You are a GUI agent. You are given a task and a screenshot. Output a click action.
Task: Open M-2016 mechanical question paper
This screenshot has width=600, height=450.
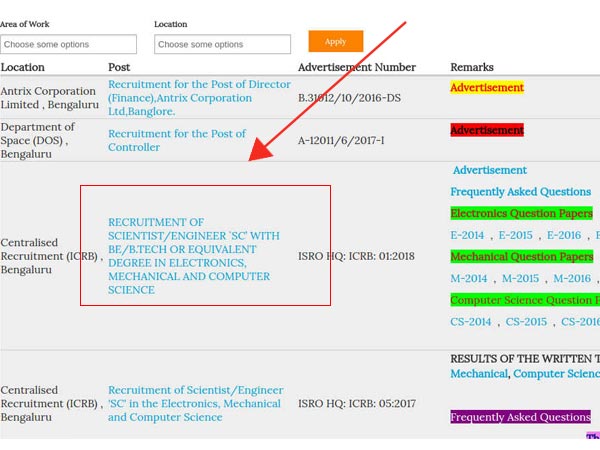coord(572,278)
